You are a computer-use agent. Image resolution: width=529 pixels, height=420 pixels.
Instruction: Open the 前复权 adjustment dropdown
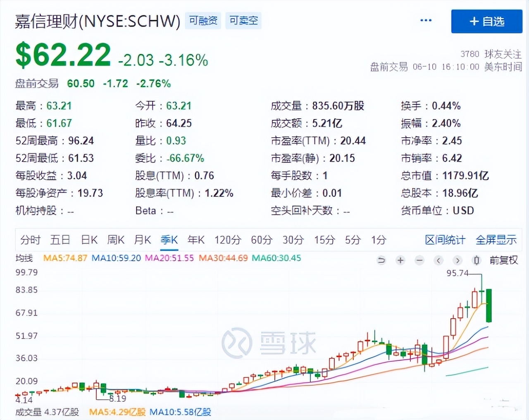504,260
